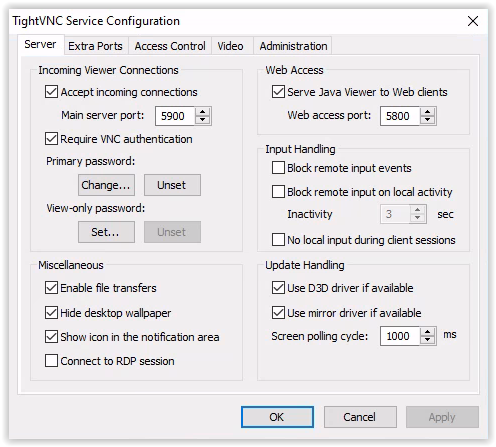Click the Web Access group title

click(x=294, y=70)
